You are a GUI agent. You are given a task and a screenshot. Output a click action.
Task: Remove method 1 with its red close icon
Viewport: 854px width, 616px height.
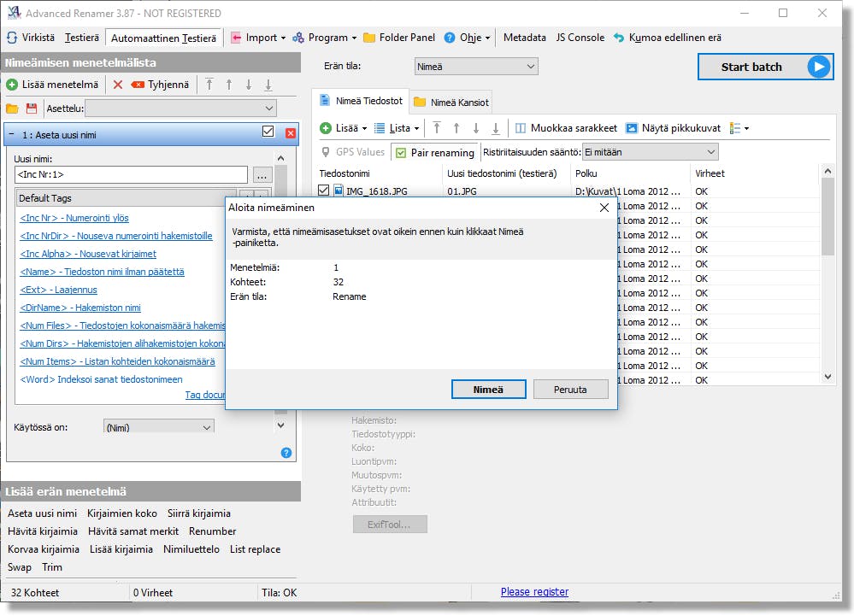click(291, 132)
